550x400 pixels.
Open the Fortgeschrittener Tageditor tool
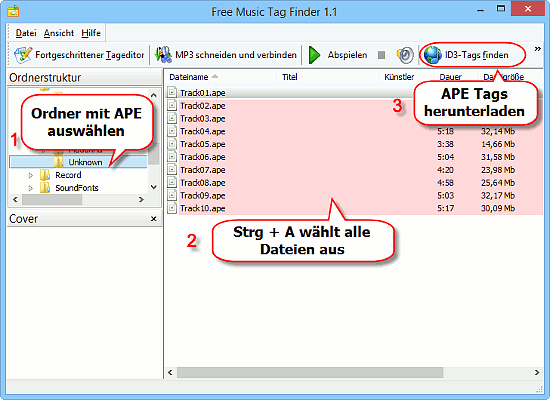click(x=79, y=55)
